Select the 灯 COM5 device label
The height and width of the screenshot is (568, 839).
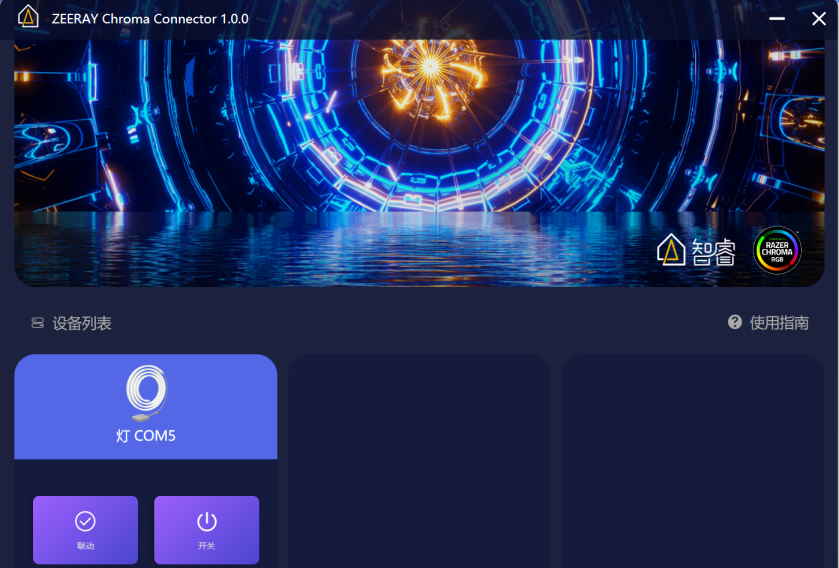pyautogui.click(x=146, y=436)
